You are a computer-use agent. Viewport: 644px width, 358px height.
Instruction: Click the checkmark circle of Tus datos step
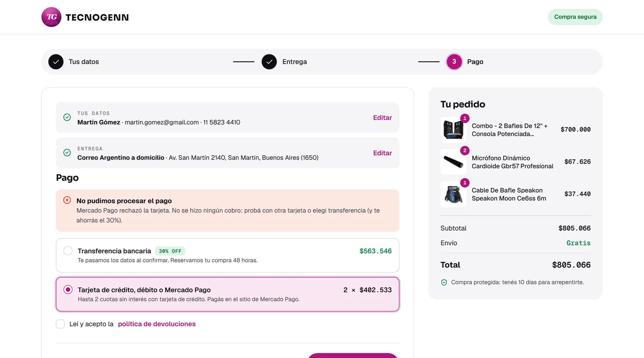[x=56, y=62]
